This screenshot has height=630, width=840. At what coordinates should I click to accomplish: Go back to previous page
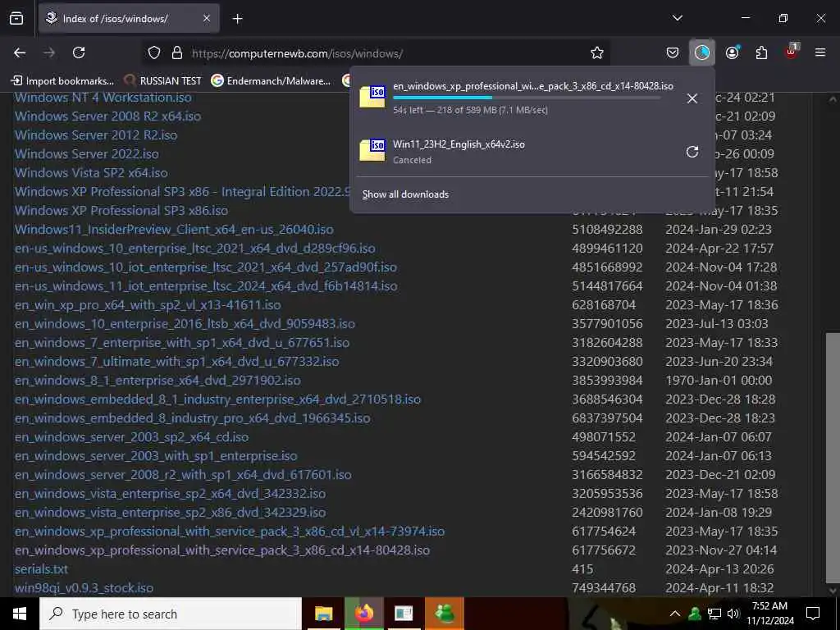tap(20, 52)
